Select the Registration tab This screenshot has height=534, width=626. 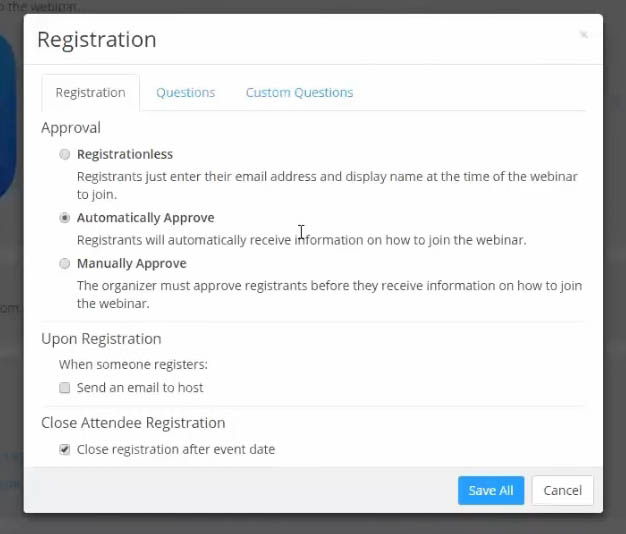pos(90,92)
